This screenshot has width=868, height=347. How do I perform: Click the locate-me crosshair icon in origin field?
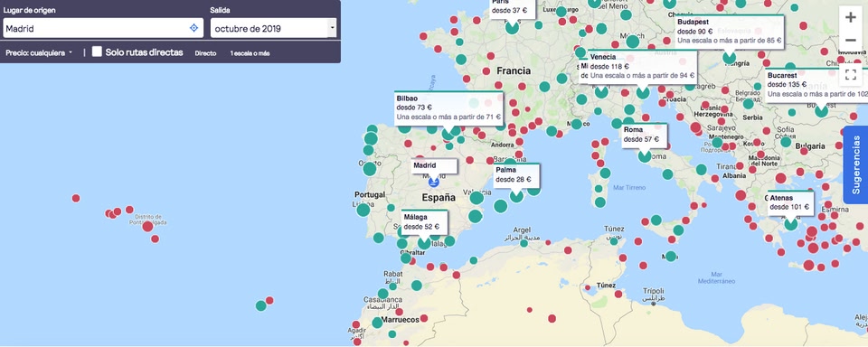pyautogui.click(x=193, y=28)
